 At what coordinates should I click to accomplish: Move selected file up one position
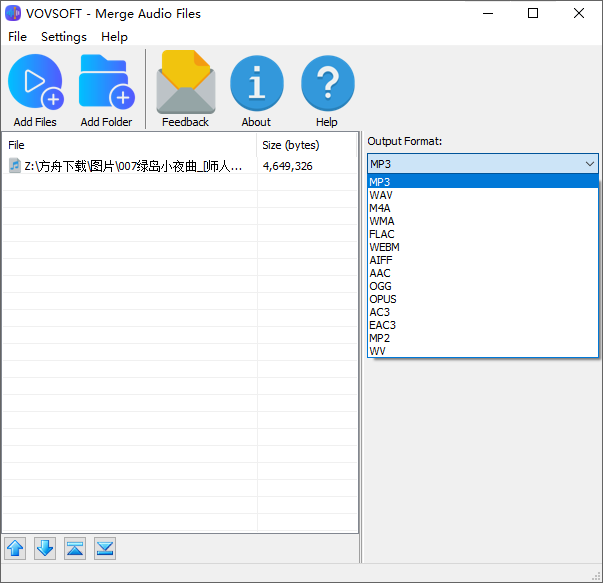tap(15, 548)
